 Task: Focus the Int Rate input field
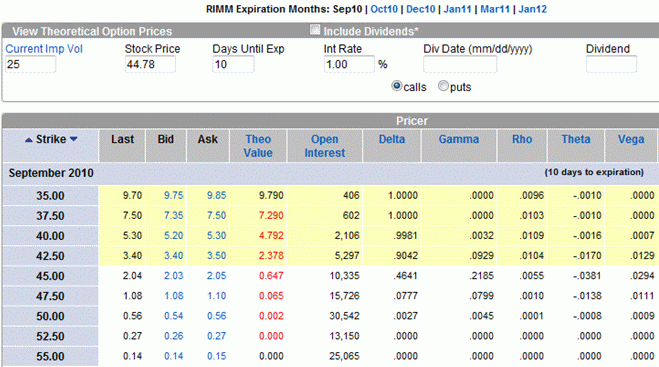[349, 65]
